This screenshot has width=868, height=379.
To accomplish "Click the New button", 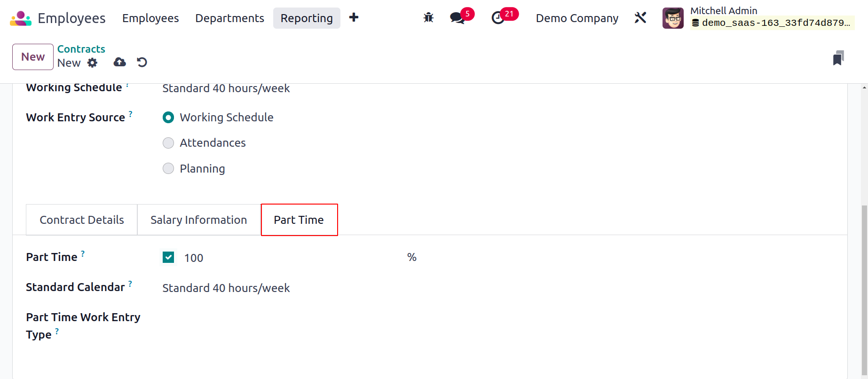I will (x=33, y=57).
